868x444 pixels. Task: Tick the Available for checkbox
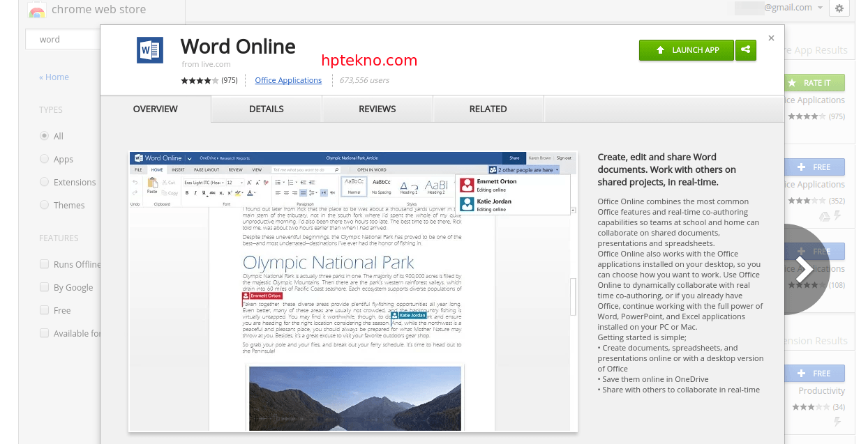pyautogui.click(x=45, y=333)
